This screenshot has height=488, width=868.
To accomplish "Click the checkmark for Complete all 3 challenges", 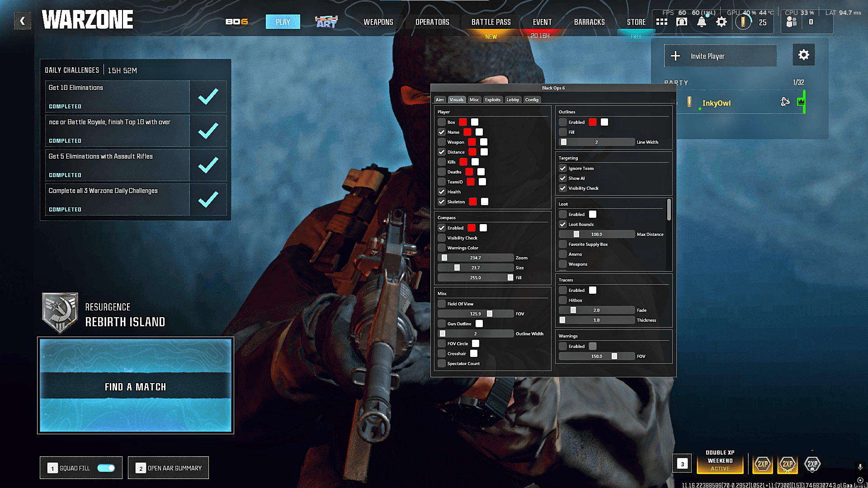I will pos(208,199).
